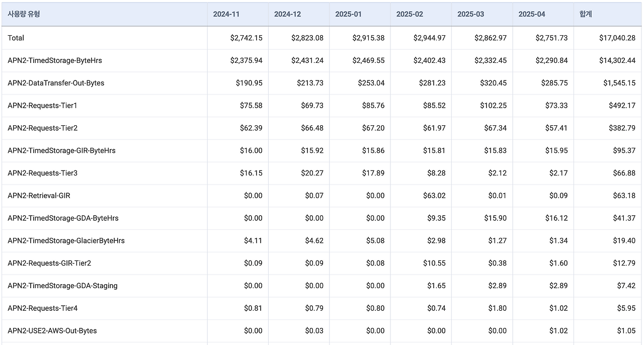Select the Total row label
The height and width of the screenshot is (345, 644).
[x=16, y=38]
